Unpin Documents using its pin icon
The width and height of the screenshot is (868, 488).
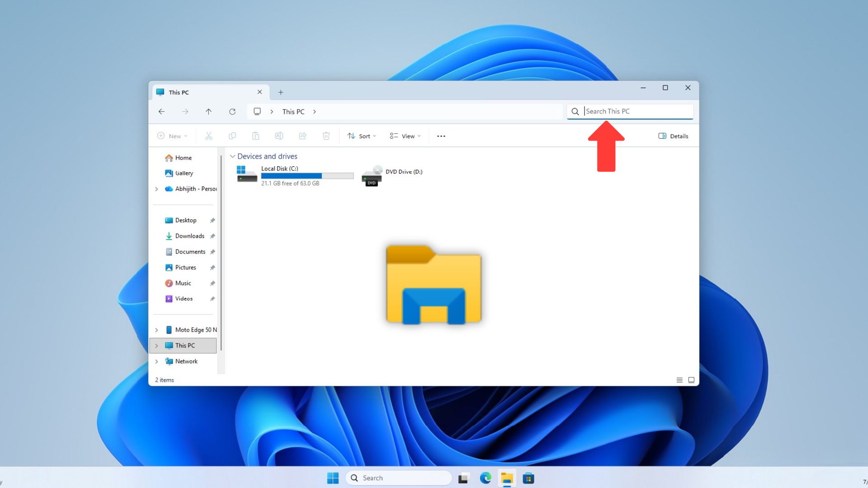pyautogui.click(x=212, y=252)
